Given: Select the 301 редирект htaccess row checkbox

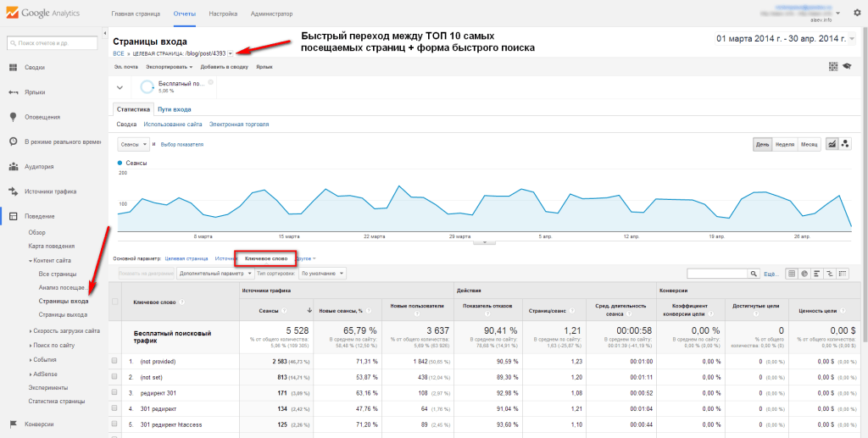Looking at the screenshot, I should tap(114, 425).
